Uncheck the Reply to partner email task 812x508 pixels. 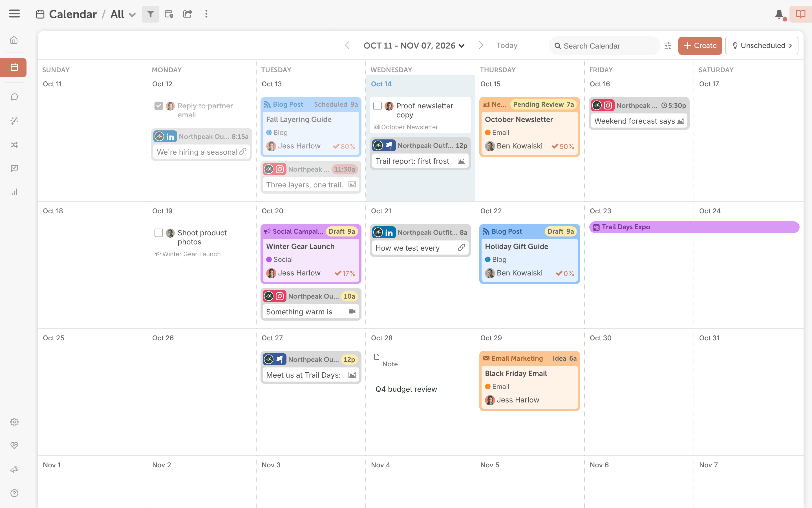click(159, 106)
